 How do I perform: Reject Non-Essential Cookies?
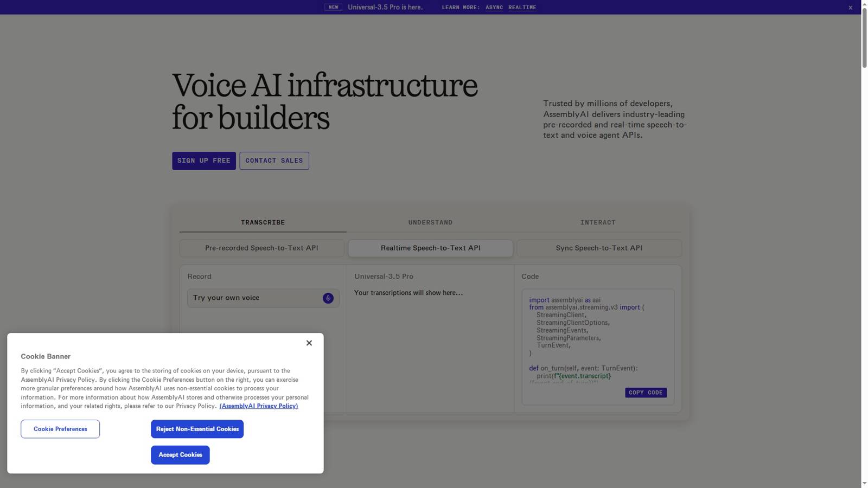point(197,429)
